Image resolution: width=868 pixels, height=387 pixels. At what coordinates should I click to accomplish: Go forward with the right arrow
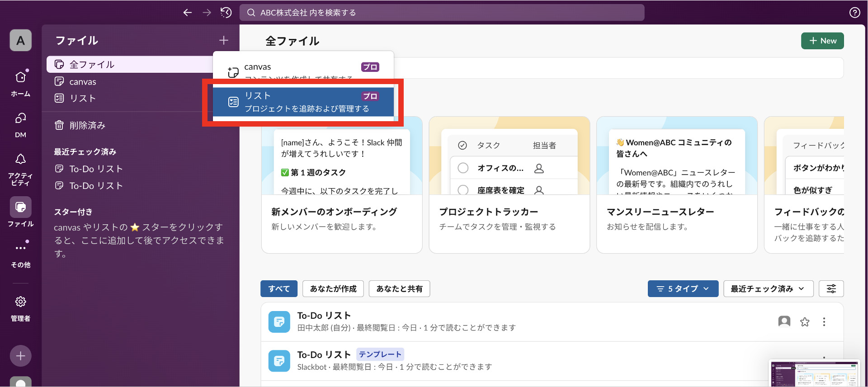(x=207, y=13)
